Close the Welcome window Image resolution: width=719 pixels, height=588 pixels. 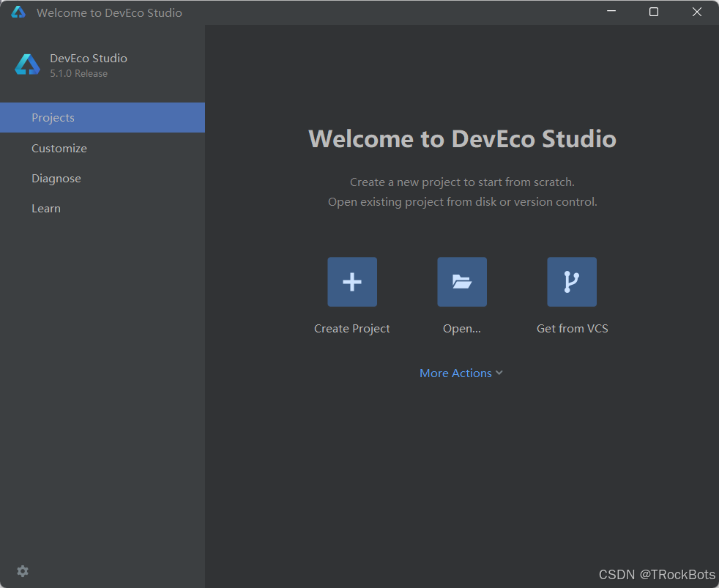click(x=697, y=12)
